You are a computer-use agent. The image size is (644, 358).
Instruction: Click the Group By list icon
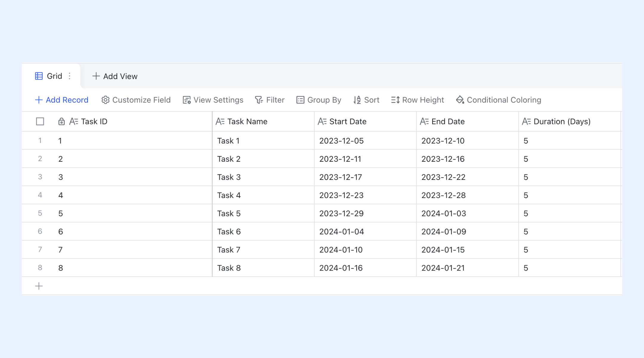(300, 100)
